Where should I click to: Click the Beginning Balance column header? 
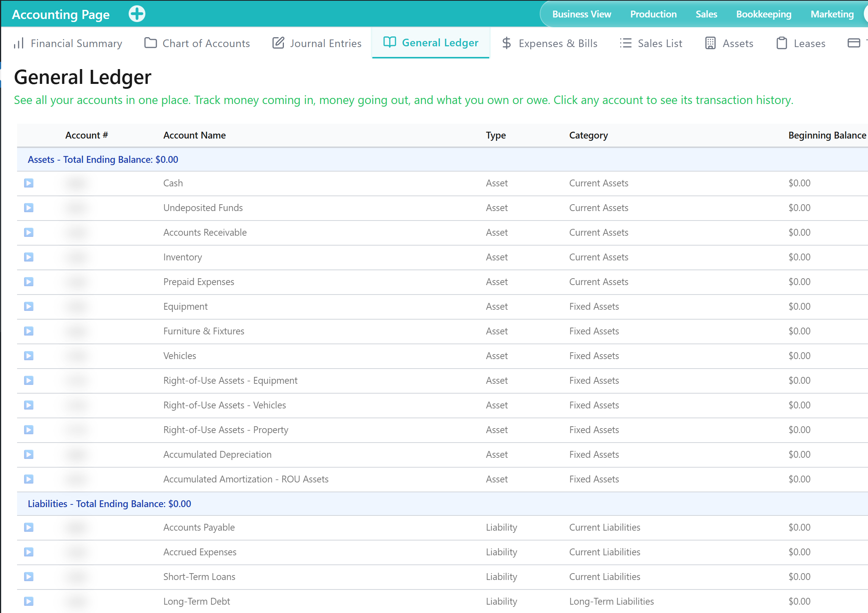(x=827, y=136)
